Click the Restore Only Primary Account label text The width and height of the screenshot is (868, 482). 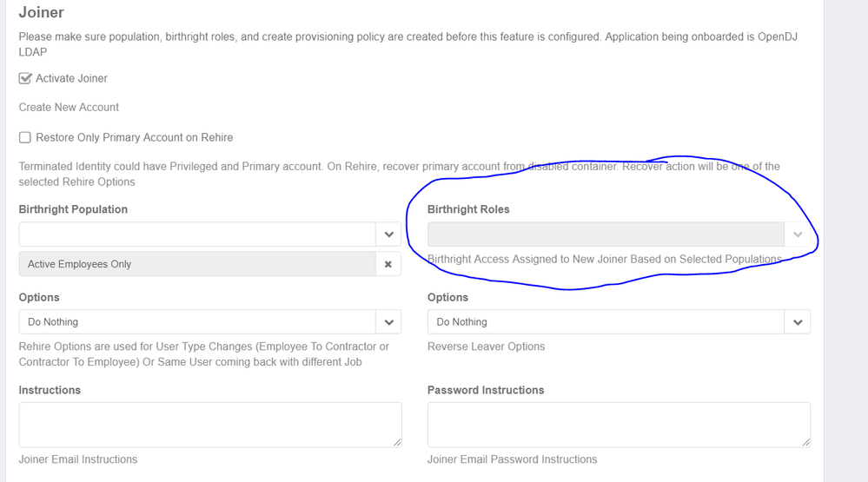tap(134, 137)
